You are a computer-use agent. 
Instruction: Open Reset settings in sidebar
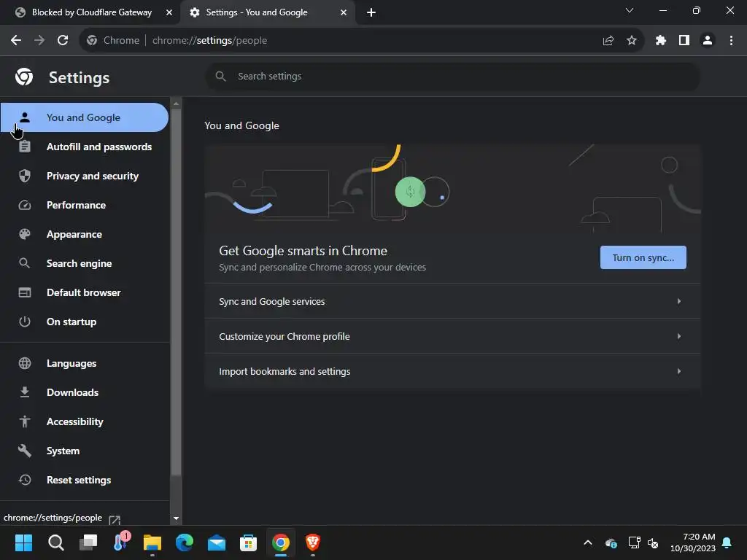click(x=85, y=480)
